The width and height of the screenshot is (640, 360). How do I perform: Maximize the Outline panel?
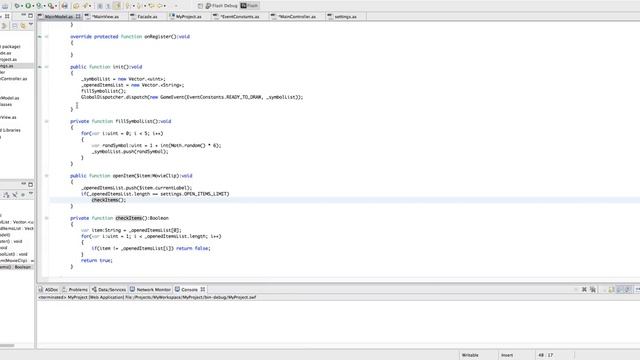(31, 184)
